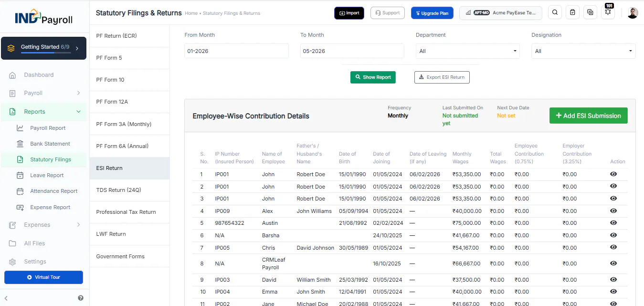Click the Expense Report icon
The height and width of the screenshot is (306, 644).
click(x=20, y=207)
